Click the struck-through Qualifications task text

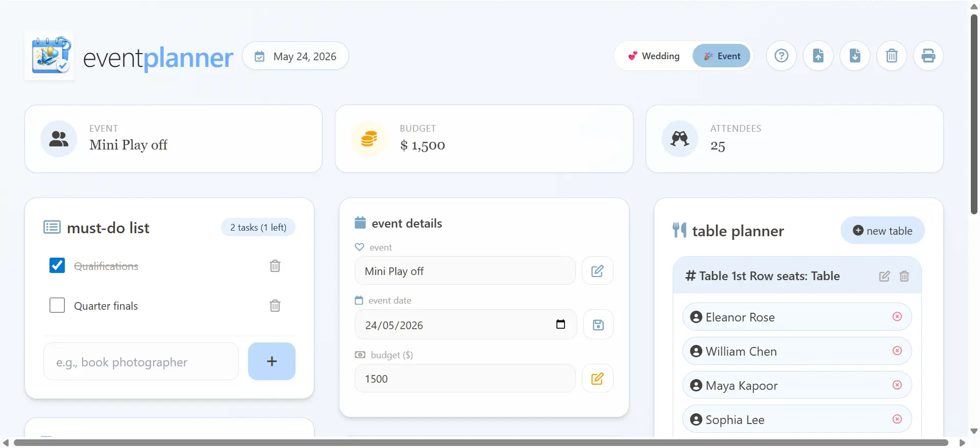[x=106, y=266]
